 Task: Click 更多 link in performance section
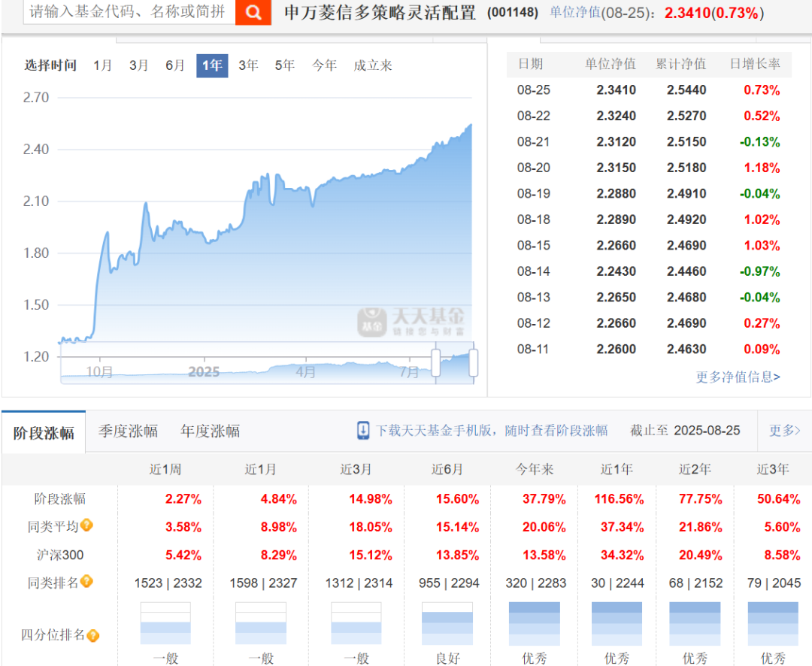point(784,431)
